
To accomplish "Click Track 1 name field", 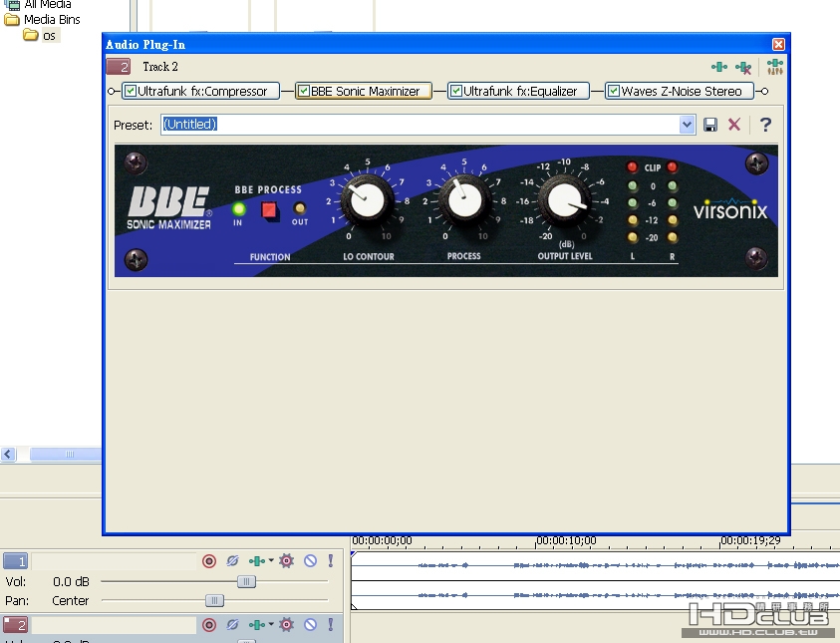I will click(x=115, y=561).
